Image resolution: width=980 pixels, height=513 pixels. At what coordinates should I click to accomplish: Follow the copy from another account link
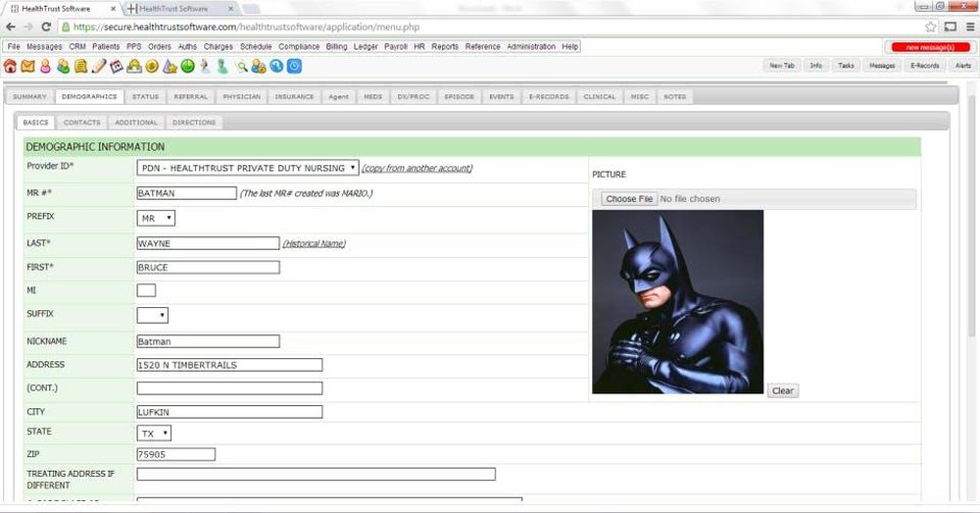pos(416,169)
